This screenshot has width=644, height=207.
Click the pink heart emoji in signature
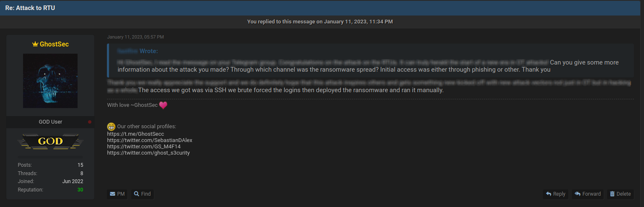163,105
